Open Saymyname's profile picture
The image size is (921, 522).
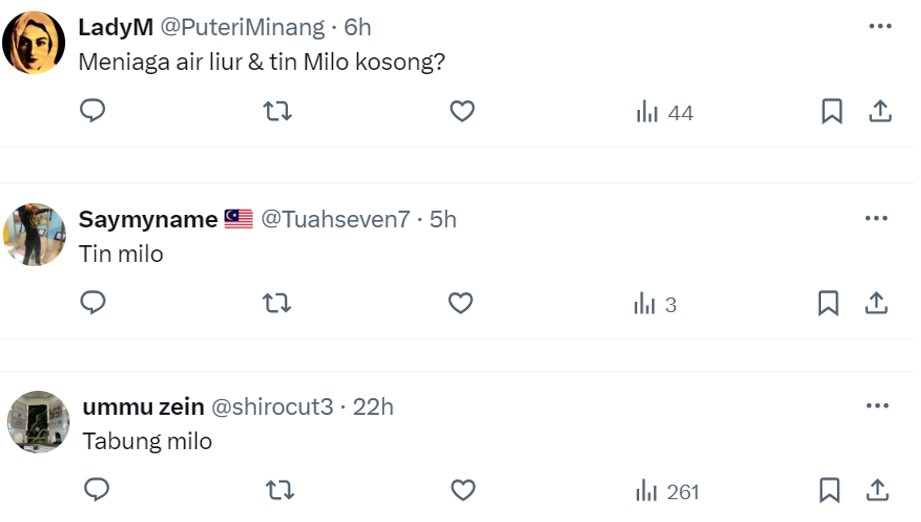(34, 234)
